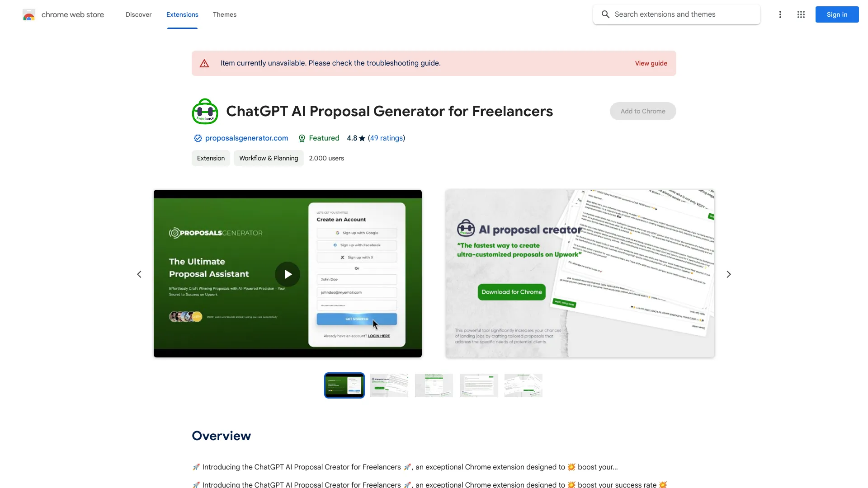Click the second screenshot thumbnail
Screen dimensions: 868x488
click(389, 385)
